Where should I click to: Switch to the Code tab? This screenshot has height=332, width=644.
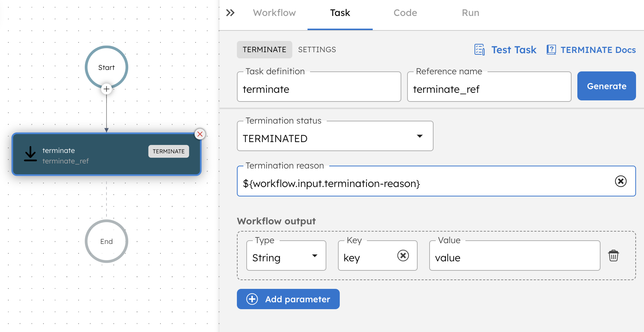[405, 13]
